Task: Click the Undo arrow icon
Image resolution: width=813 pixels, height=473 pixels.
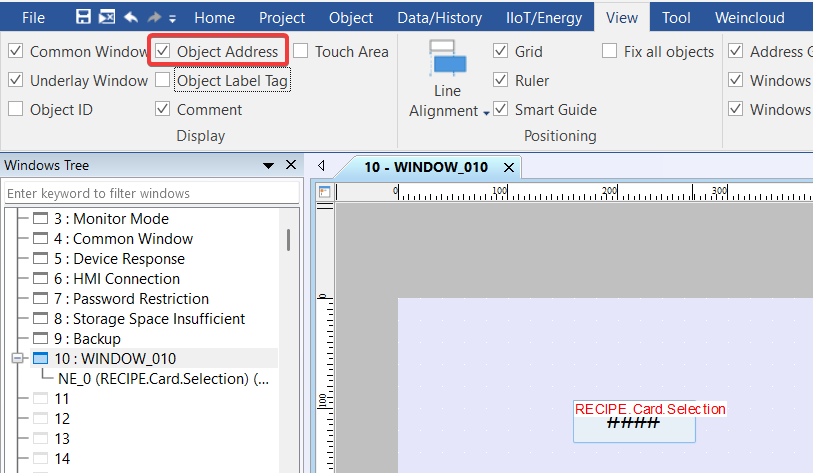Action: click(x=130, y=18)
